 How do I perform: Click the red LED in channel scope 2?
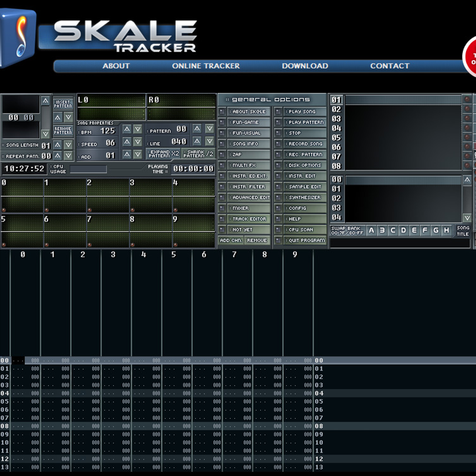tap(89, 210)
